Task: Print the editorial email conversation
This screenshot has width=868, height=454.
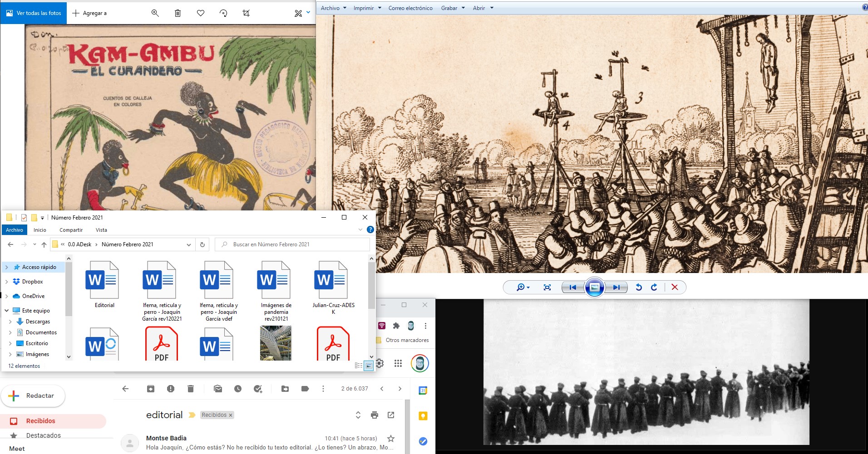Action: tap(375, 415)
